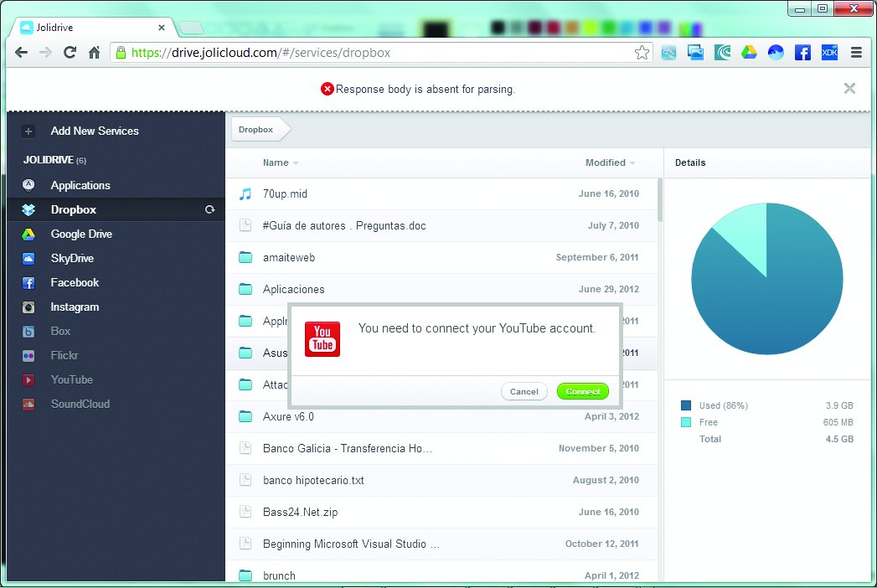The height and width of the screenshot is (588, 877).
Task: Open the Aplicaciones folder
Action: click(441, 289)
